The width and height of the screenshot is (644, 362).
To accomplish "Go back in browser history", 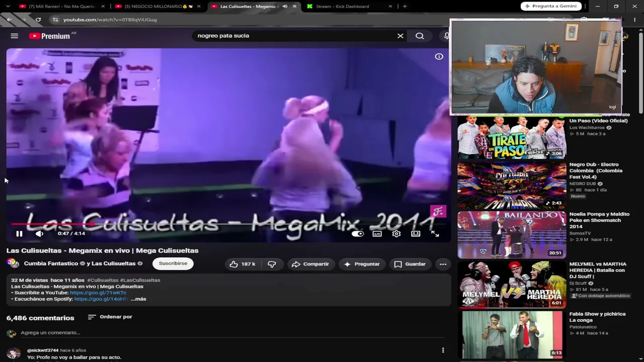I will coord(9,20).
